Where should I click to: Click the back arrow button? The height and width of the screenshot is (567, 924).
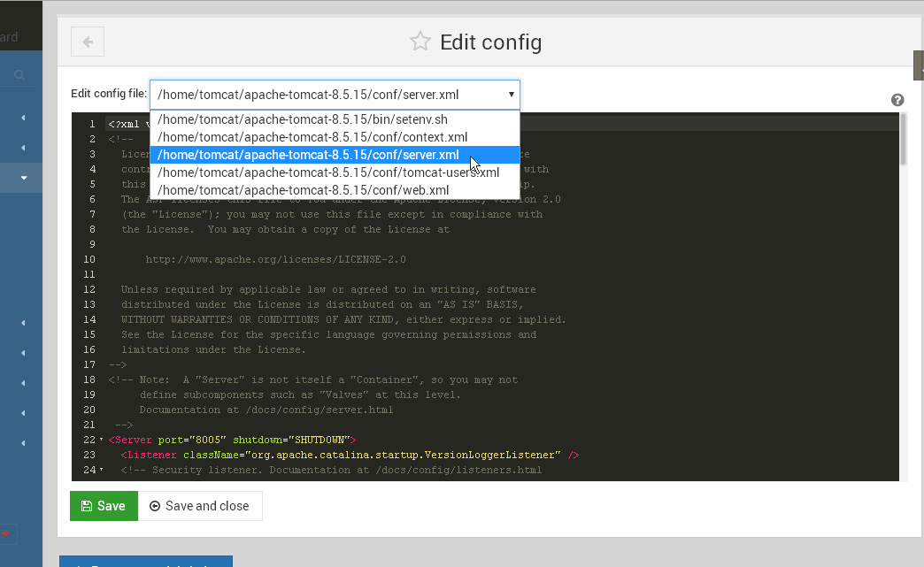tap(88, 42)
